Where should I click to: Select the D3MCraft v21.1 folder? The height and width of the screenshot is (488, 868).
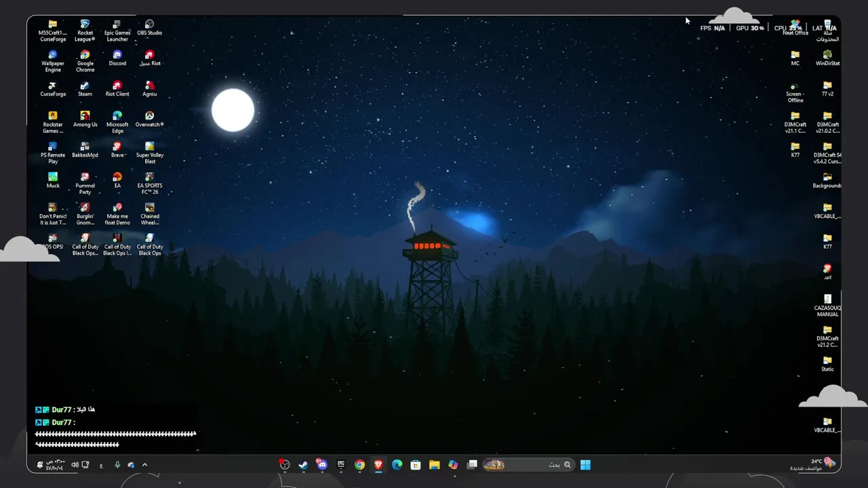[795, 122]
